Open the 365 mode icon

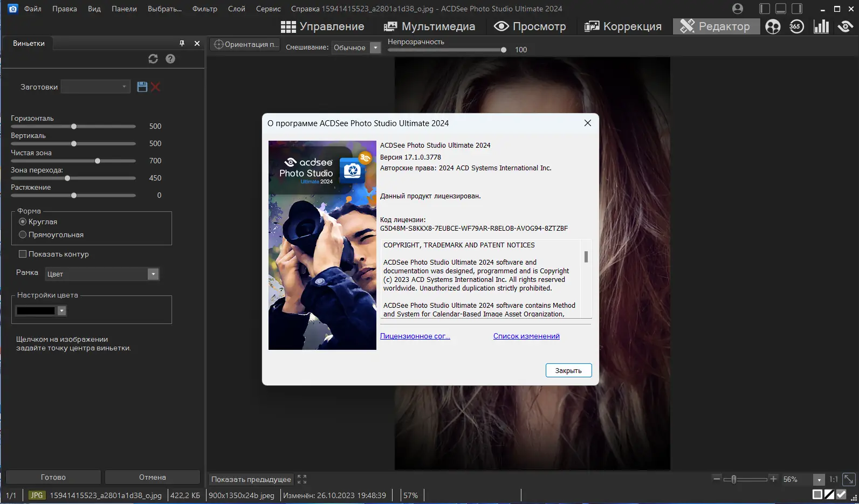coord(796,26)
